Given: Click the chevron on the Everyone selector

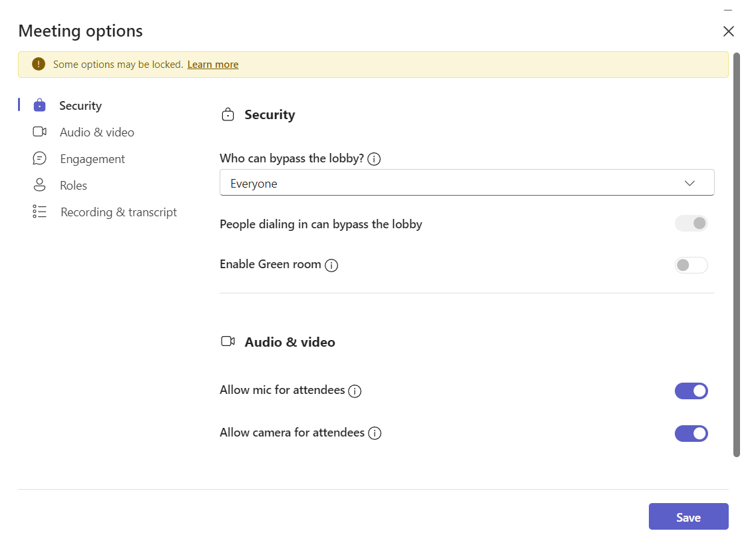Looking at the screenshot, I should point(690,182).
